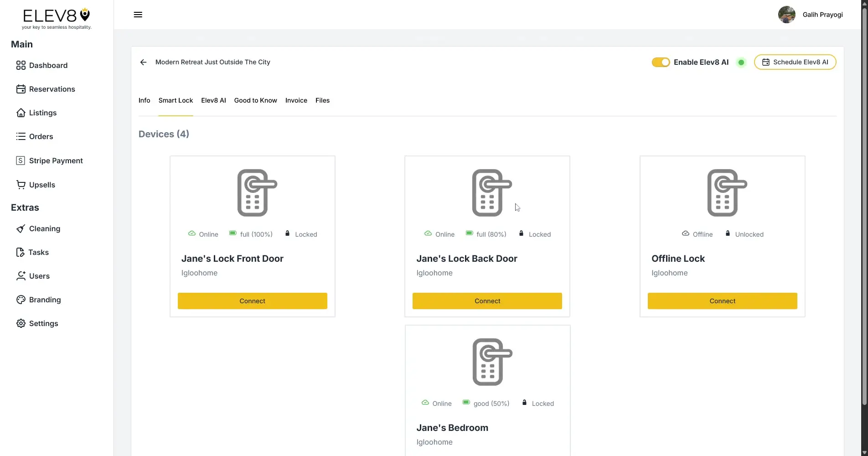The image size is (868, 456).
Task: Click the calendar icon in Schedule Elev8 AI
Action: tap(765, 62)
